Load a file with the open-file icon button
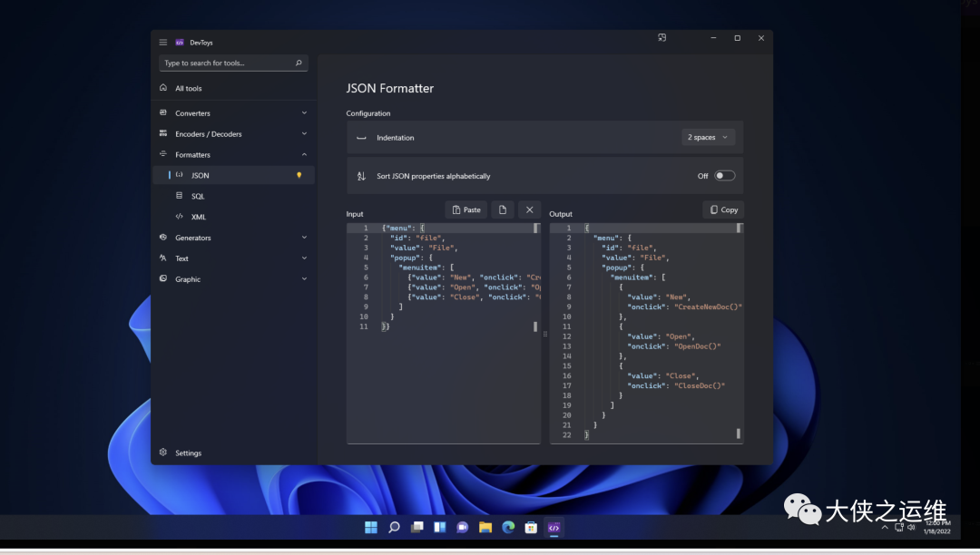The image size is (980, 555). click(503, 209)
